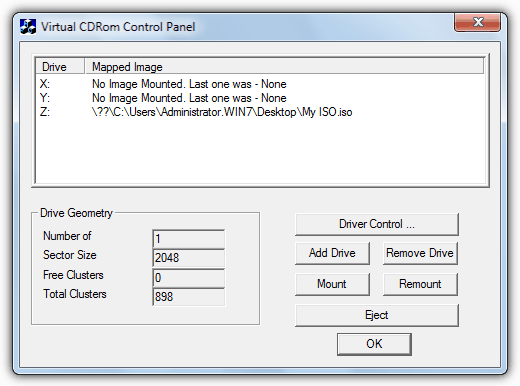This screenshot has width=520, height=386.
Task: Click the Sector Size field showing 2048
Action: pos(189,258)
